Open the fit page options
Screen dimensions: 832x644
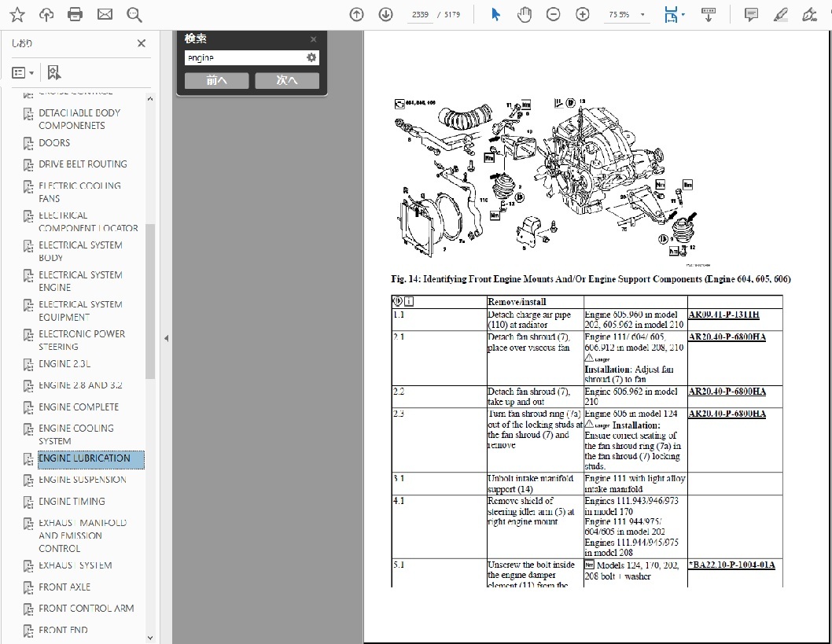point(674,14)
